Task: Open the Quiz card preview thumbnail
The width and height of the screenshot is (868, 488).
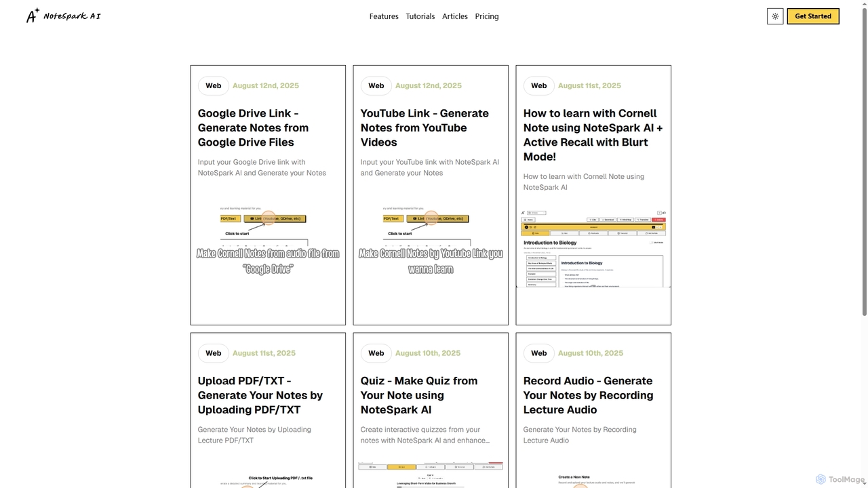Action: click(431, 474)
